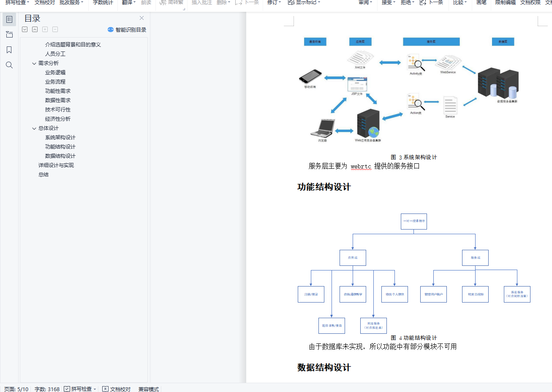Select 人员分工 in the outline
The height and width of the screenshot is (392, 552).
(x=55, y=54)
